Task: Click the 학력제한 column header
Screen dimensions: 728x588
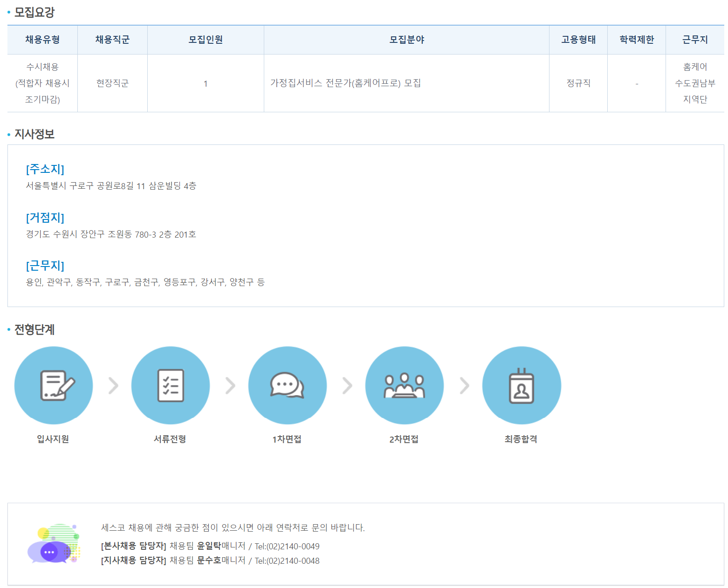Action: pos(637,40)
